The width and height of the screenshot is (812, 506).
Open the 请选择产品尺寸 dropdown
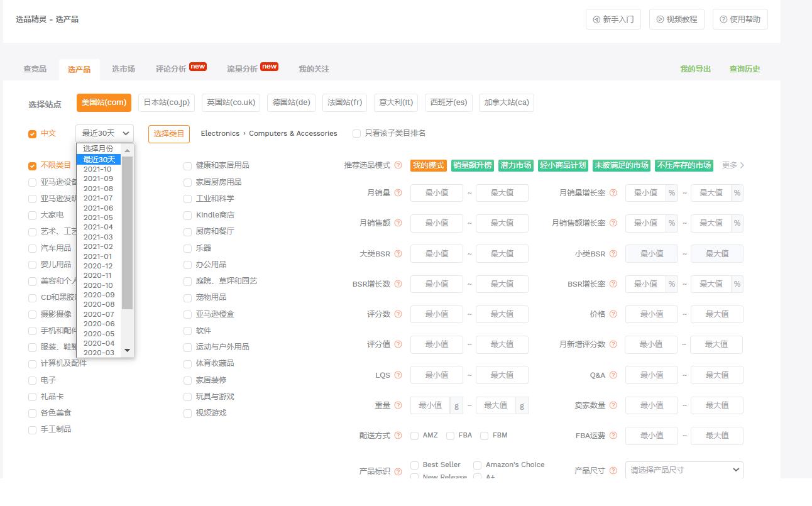coord(684,470)
